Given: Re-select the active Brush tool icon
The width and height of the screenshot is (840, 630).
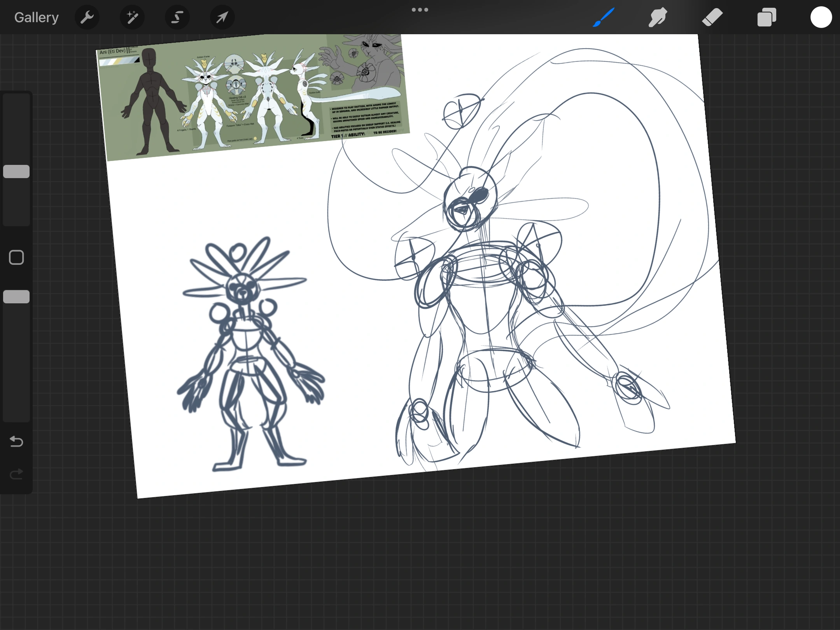Looking at the screenshot, I should (x=603, y=17).
